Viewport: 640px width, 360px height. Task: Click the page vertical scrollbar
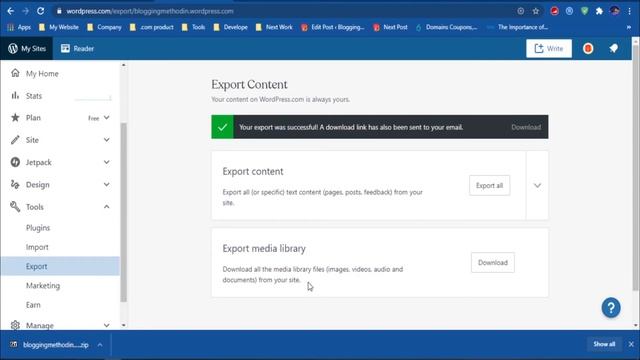(x=636, y=167)
